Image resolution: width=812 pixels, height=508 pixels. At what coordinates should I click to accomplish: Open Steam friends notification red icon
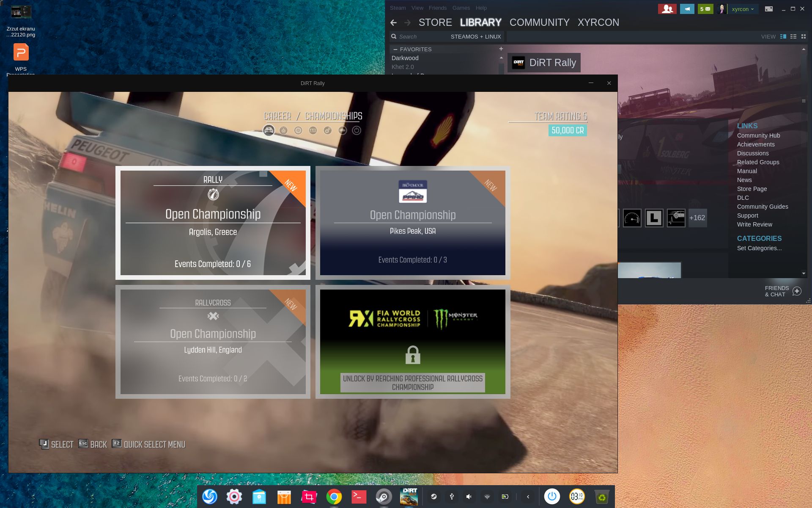click(x=667, y=9)
